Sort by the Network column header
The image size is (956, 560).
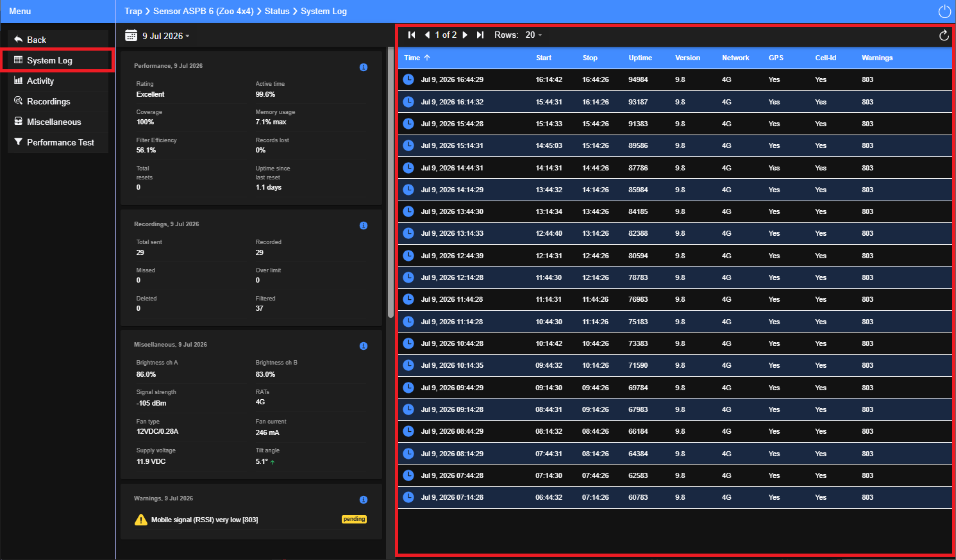[735, 58]
